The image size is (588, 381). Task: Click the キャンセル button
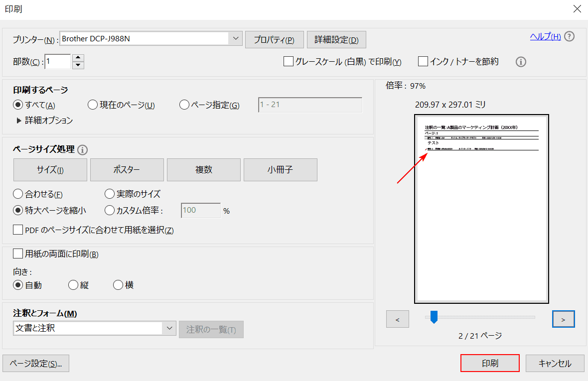coord(555,363)
